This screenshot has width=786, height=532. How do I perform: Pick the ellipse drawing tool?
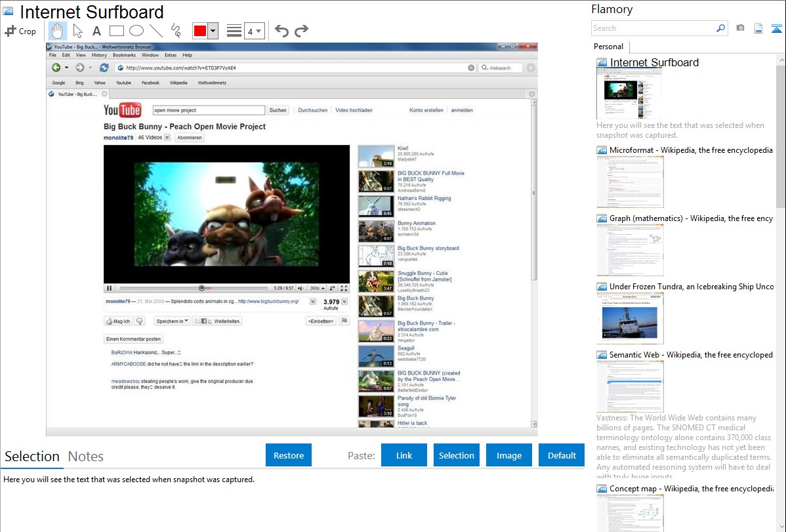(136, 31)
